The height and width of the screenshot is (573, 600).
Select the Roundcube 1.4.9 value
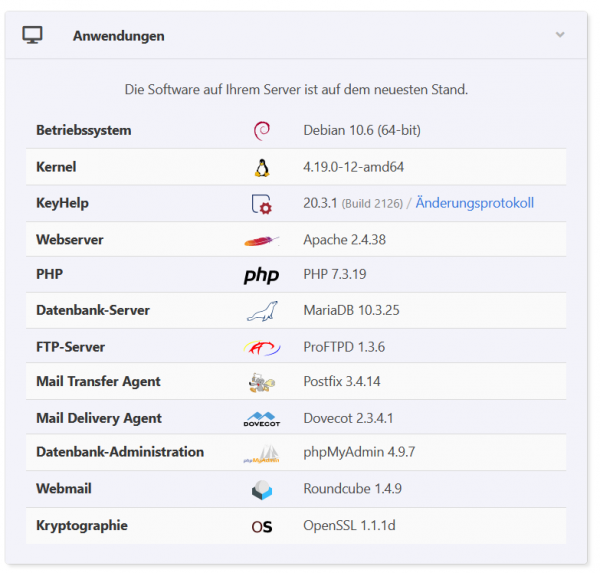pos(352,488)
